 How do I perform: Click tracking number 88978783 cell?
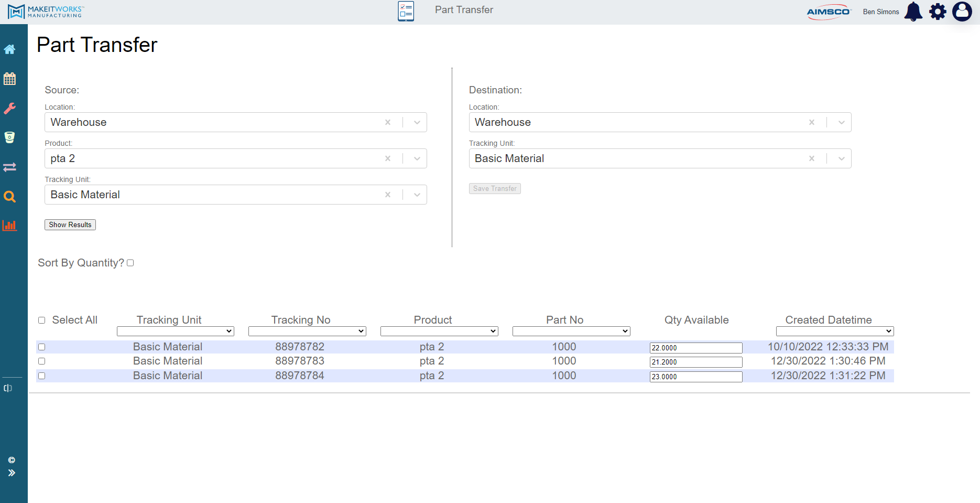[300, 361]
